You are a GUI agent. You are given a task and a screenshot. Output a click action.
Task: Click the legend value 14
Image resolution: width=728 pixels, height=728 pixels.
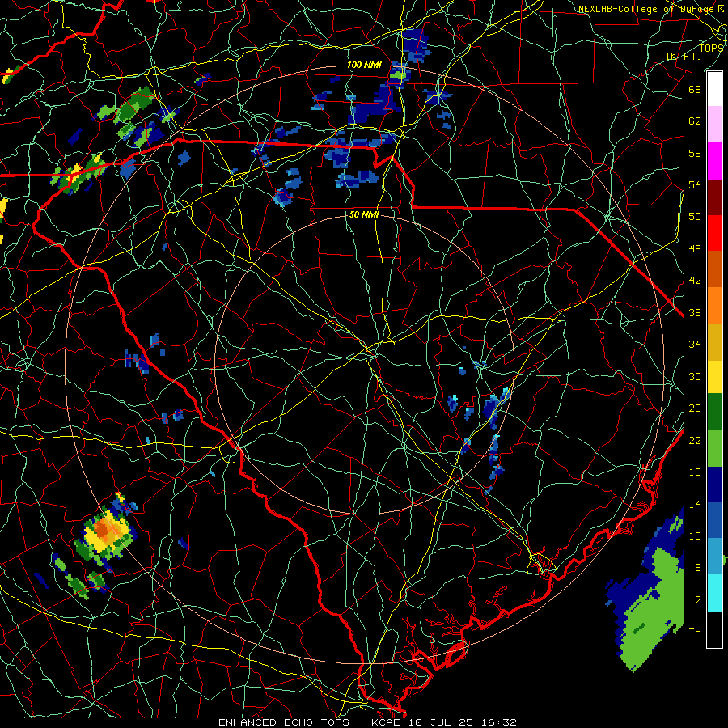coord(695,505)
